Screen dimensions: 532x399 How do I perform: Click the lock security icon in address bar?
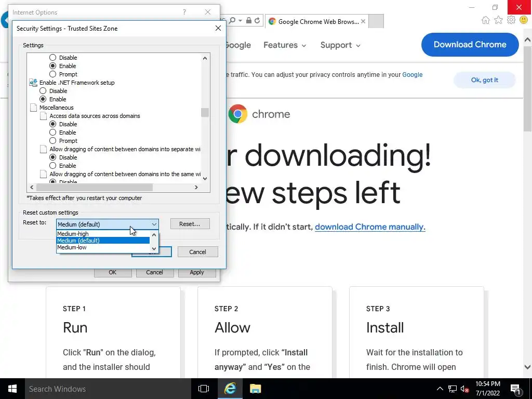tap(249, 21)
